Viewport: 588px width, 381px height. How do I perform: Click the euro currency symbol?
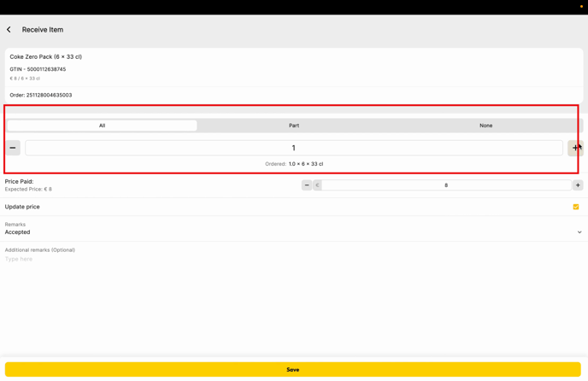point(317,185)
